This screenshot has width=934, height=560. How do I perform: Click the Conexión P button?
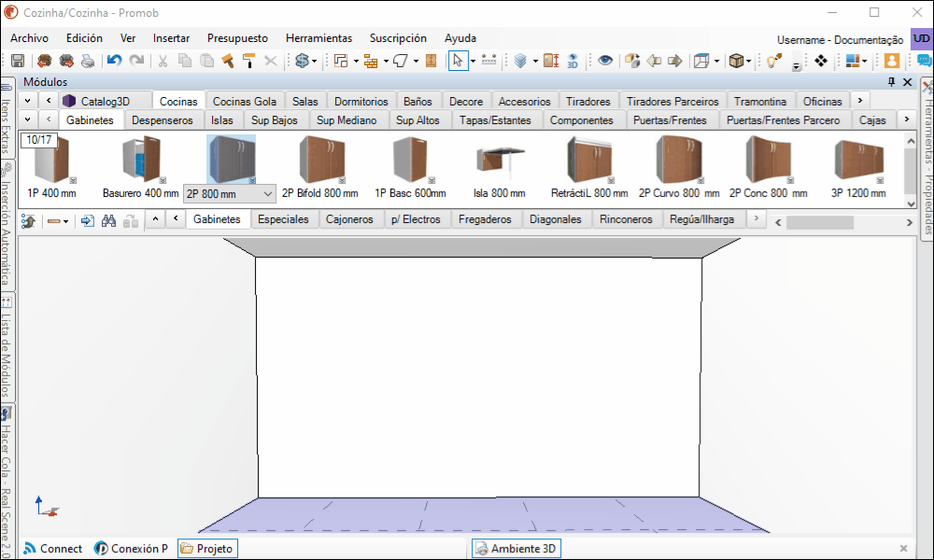tap(132, 549)
